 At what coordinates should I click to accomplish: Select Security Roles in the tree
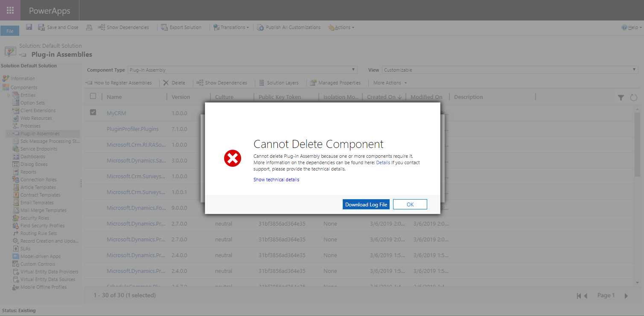pos(35,218)
